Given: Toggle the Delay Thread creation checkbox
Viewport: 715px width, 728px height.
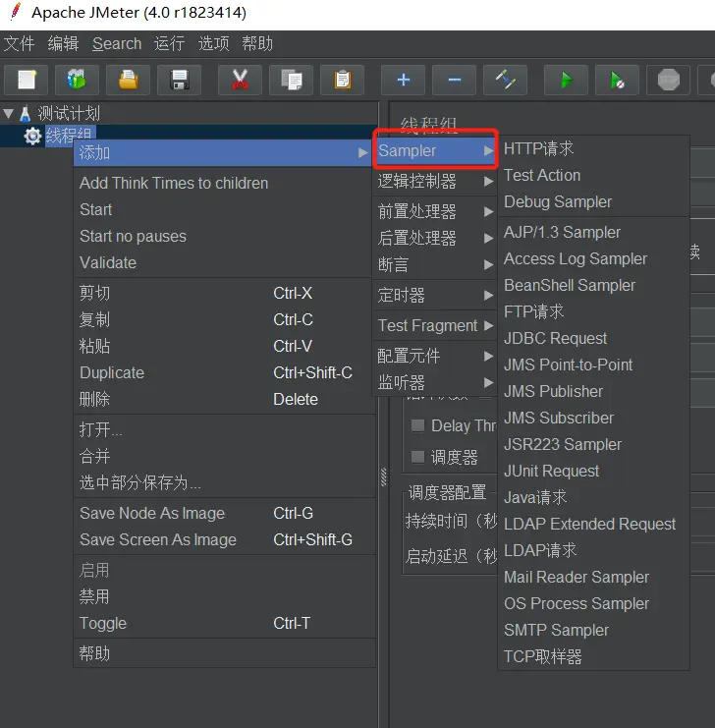Looking at the screenshot, I should 417,425.
